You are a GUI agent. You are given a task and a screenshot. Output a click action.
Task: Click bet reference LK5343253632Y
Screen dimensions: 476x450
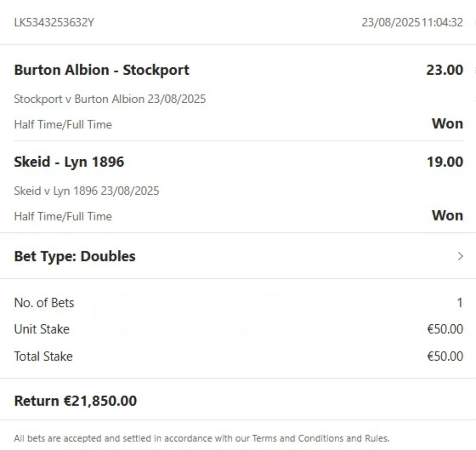[54, 22]
